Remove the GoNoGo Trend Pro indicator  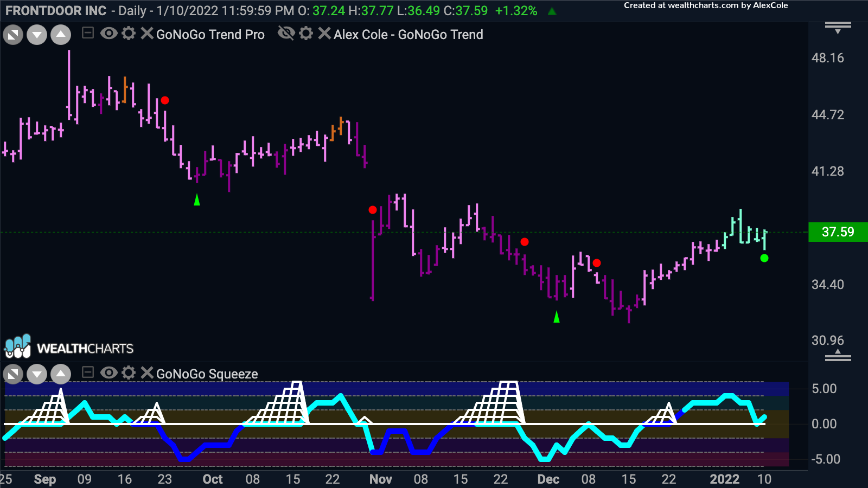coord(147,34)
